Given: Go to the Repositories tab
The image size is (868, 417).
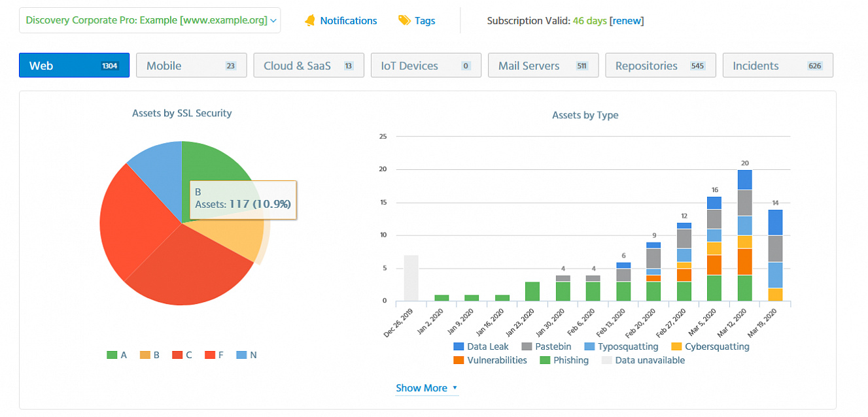Looking at the screenshot, I should (660, 65).
